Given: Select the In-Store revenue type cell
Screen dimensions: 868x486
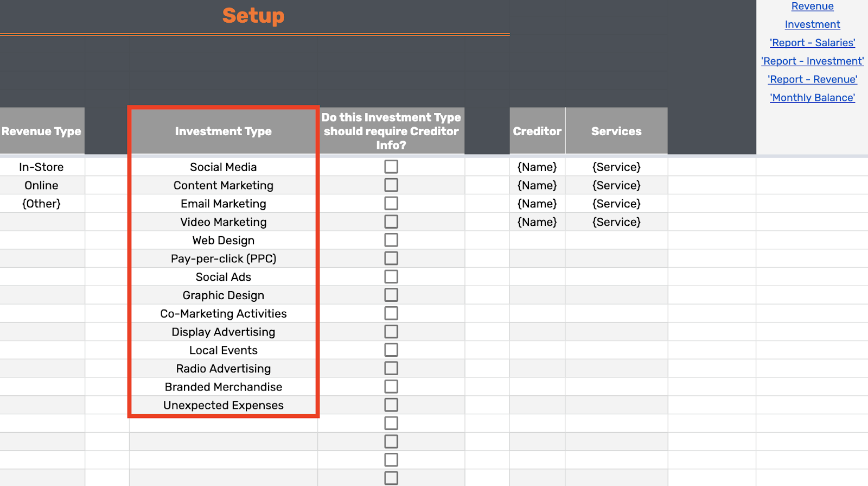Looking at the screenshot, I should click(x=42, y=167).
